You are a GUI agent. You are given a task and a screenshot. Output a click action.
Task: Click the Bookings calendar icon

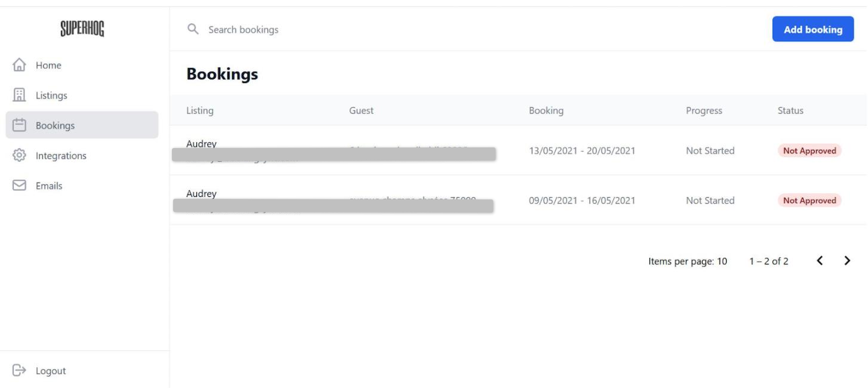point(19,125)
